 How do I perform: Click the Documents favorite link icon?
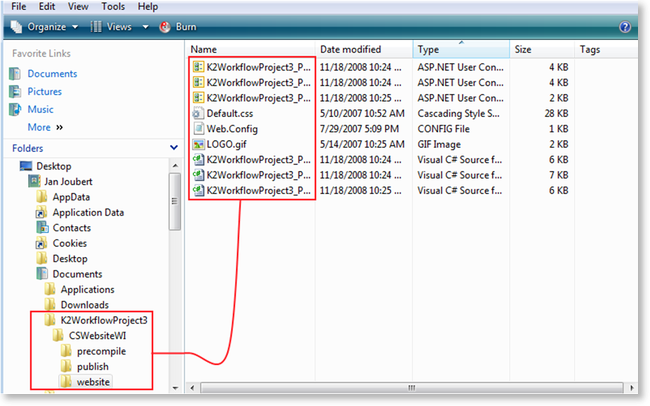coord(15,74)
